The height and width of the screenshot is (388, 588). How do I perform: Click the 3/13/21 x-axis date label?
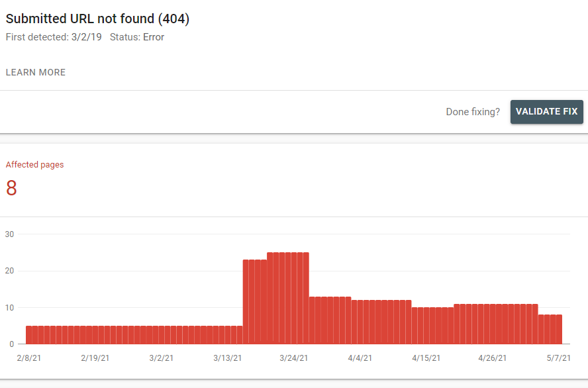(227, 358)
